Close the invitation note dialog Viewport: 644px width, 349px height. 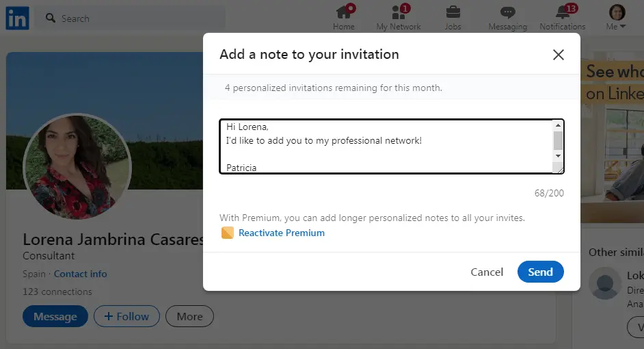pos(559,55)
